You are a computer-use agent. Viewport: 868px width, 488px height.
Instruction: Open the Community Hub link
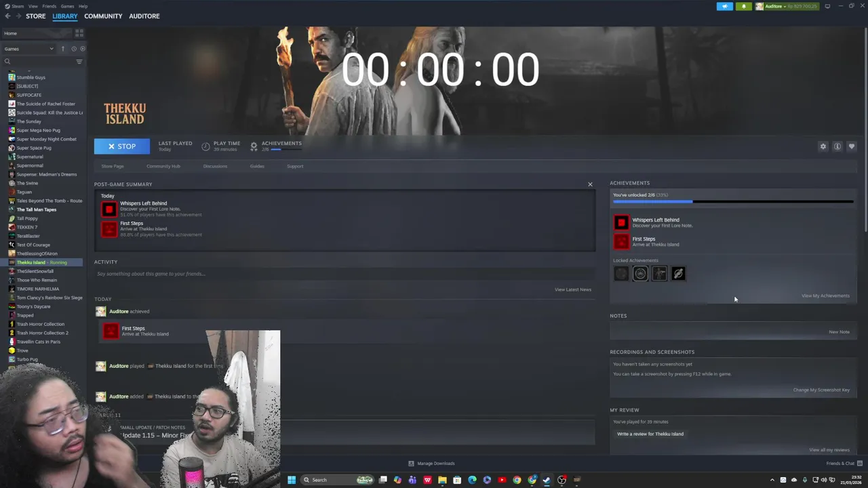(163, 166)
